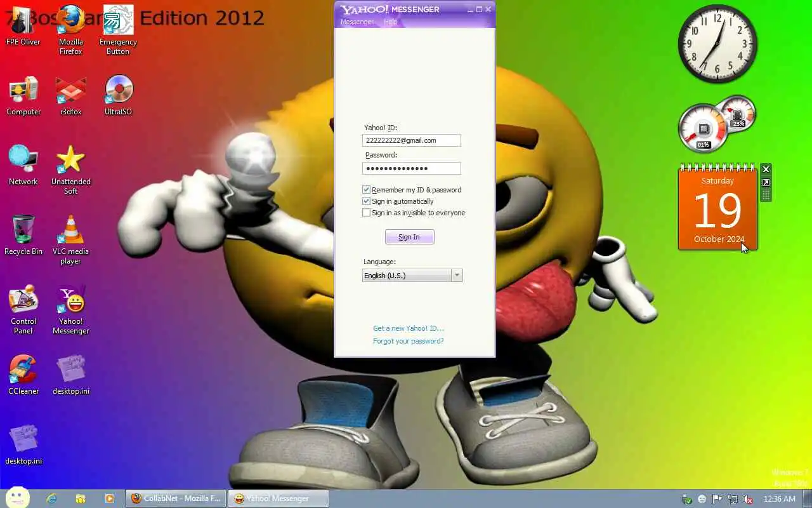Select the Emergency Button desktop shortcut
The width and height of the screenshot is (812, 508).
pyautogui.click(x=118, y=30)
